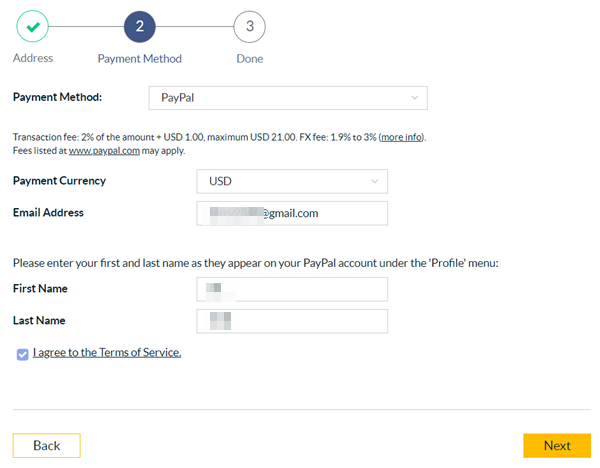
Task: Open the Terms of Service link
Action: click(x=107, y=352)
